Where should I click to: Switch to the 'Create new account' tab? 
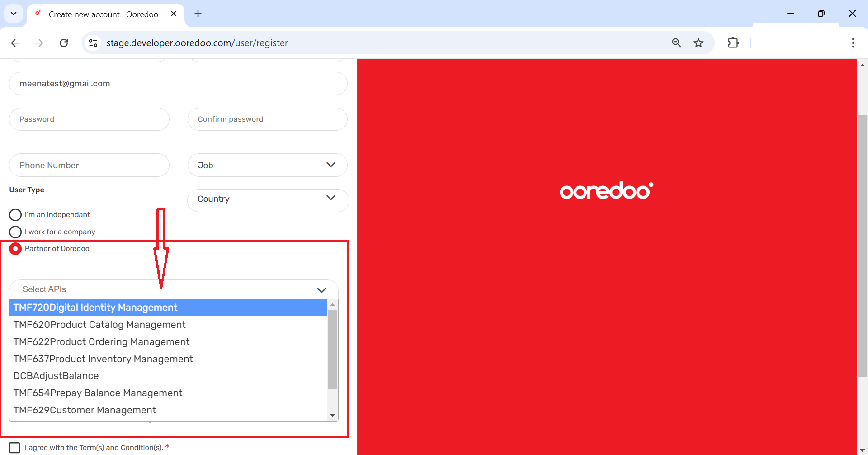click(103, 14)
